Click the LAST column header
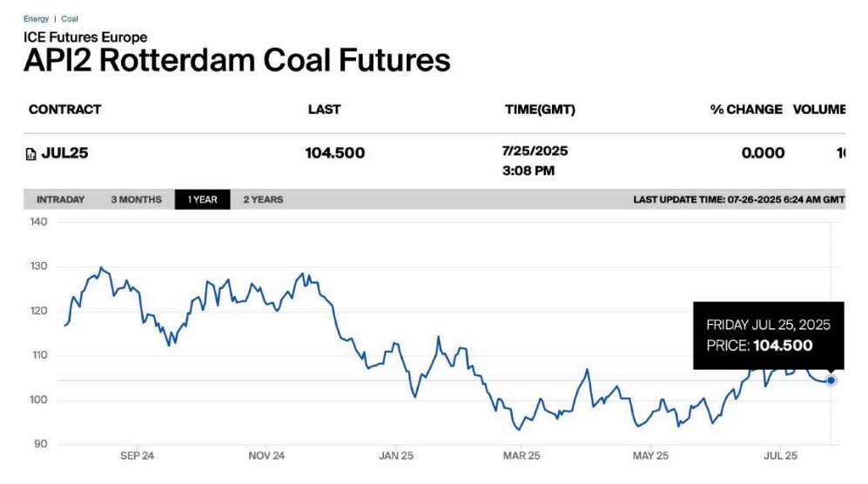868x484 pixels. point(324,110)
